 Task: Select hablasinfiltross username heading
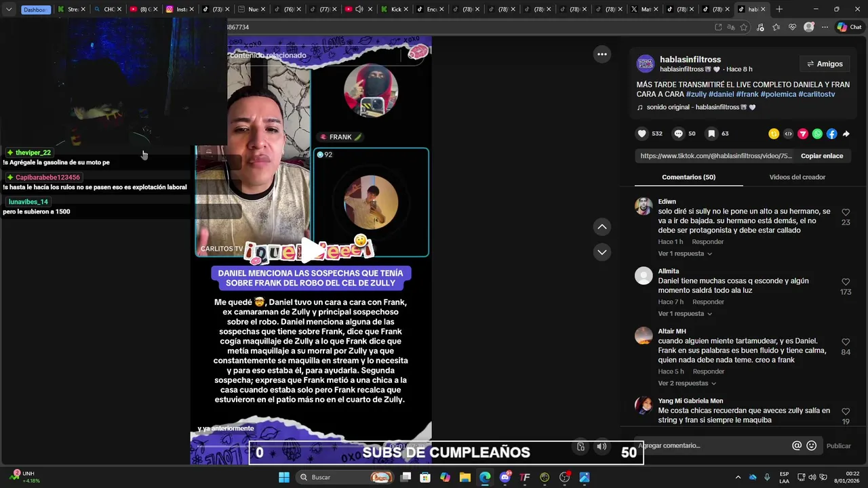[x=690, y=60]
